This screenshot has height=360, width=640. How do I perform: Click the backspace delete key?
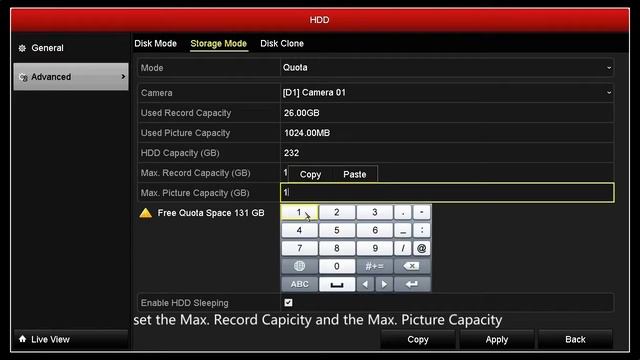[412, 266]
